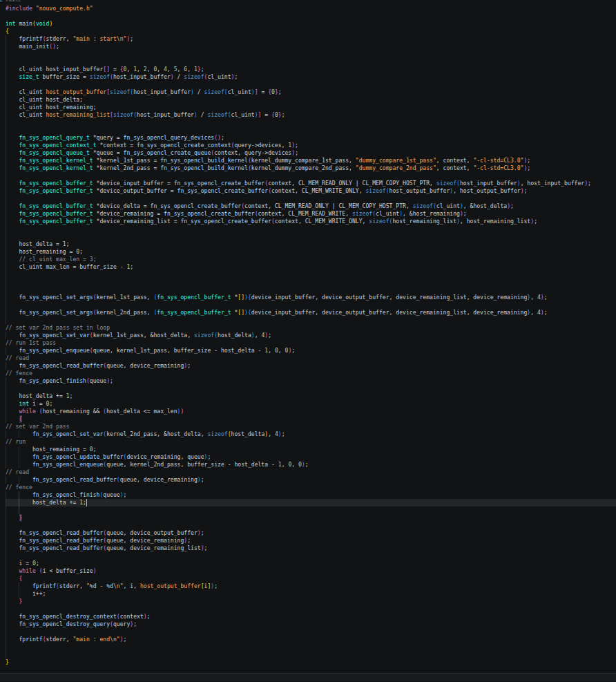
Task: Click read_buffer(queue, device_remaining_list) line
Action: click(113, 549)
